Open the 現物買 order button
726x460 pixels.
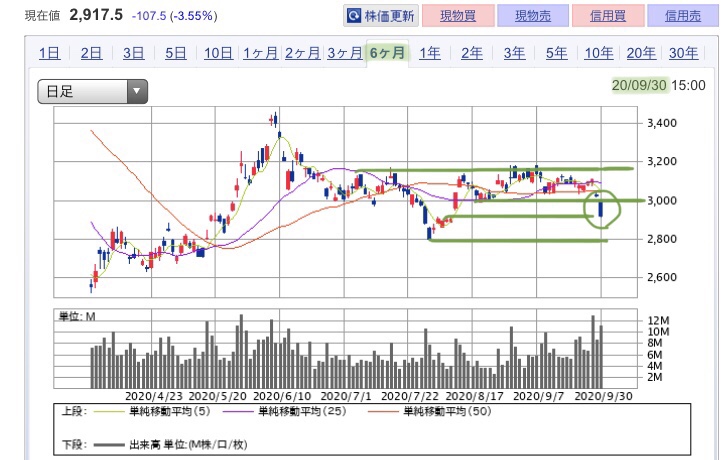458,16
